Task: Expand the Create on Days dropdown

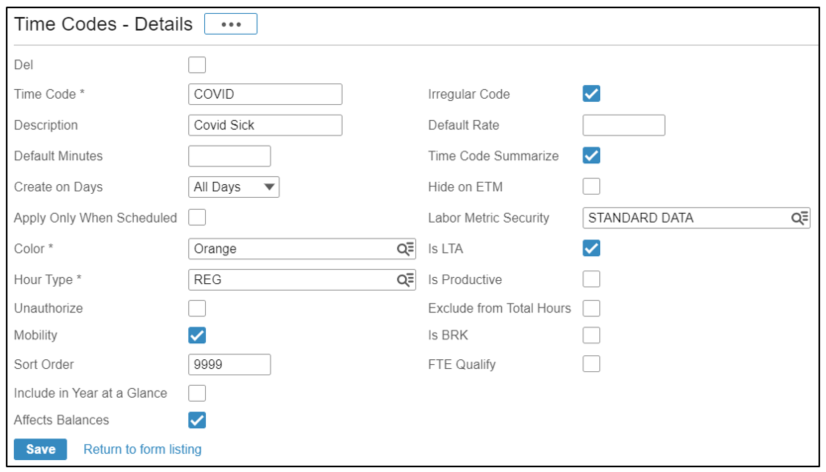Action: 234,187
